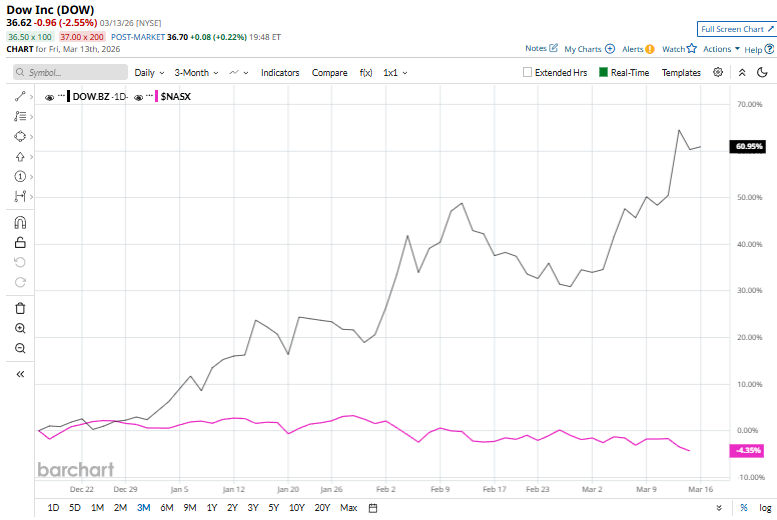Zoom in on the chart
Image resolution: width=777 pixels, height=520 pixels.
click(x=20, y=328)
